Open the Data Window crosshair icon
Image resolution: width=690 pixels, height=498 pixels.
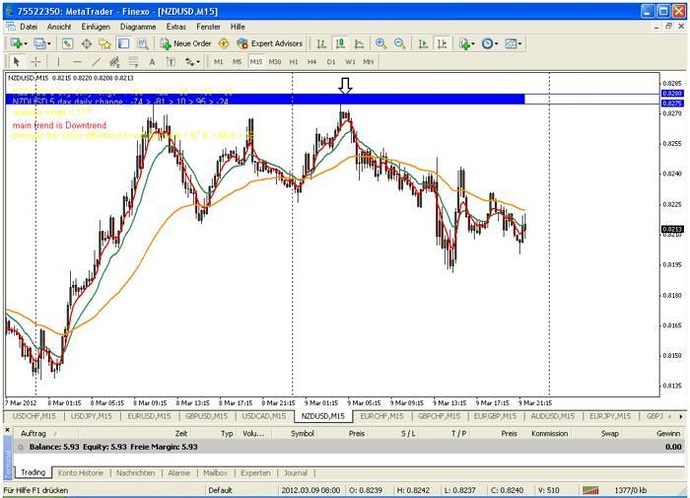(86, 44)
